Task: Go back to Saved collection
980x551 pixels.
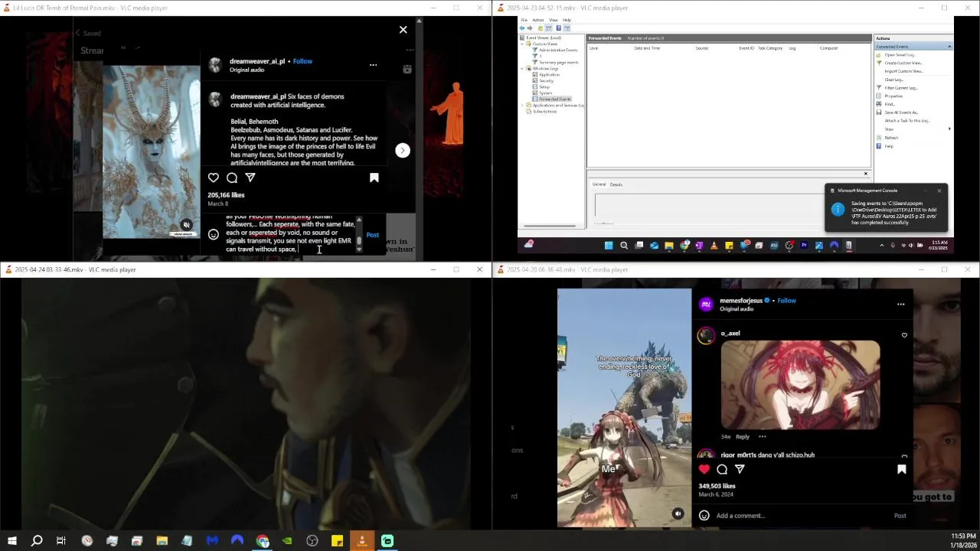Action: 87,33
